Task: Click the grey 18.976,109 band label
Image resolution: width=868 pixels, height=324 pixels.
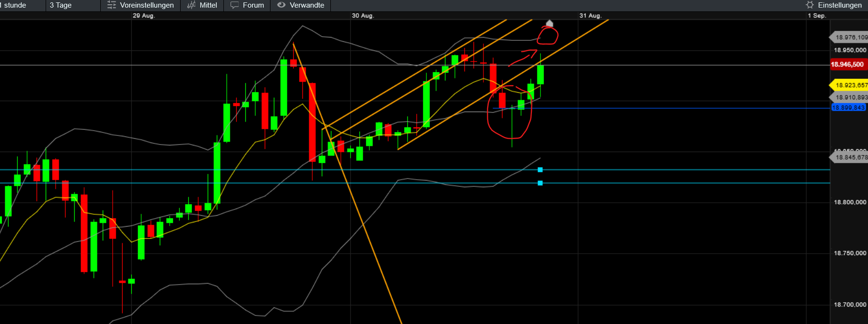Action: tap(849, 37)
